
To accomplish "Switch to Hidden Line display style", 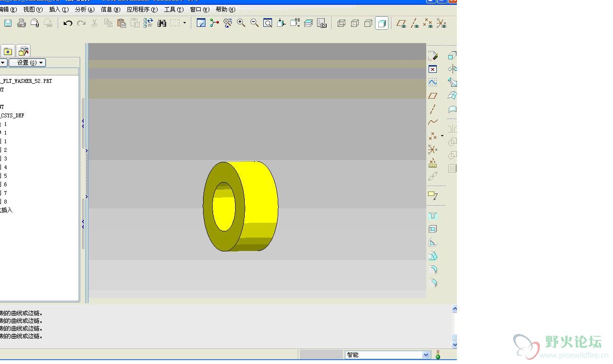I will pyautogui.click(x=355, y=23).
